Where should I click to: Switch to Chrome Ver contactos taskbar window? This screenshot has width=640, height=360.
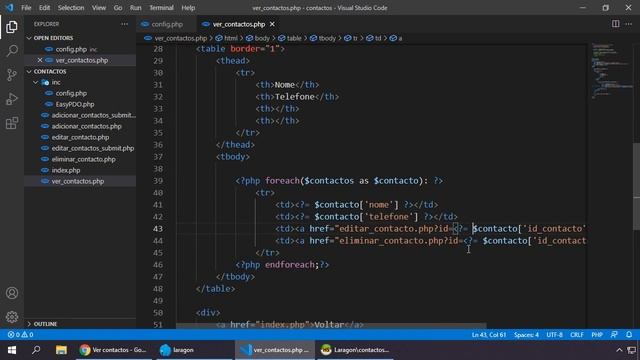(x=113, y=350)
